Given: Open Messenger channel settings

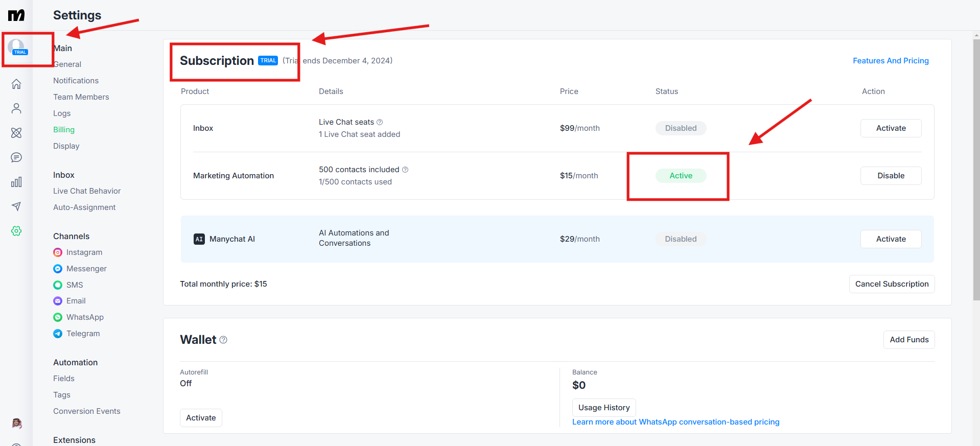Looking at the screenshot, I should 86,269.
